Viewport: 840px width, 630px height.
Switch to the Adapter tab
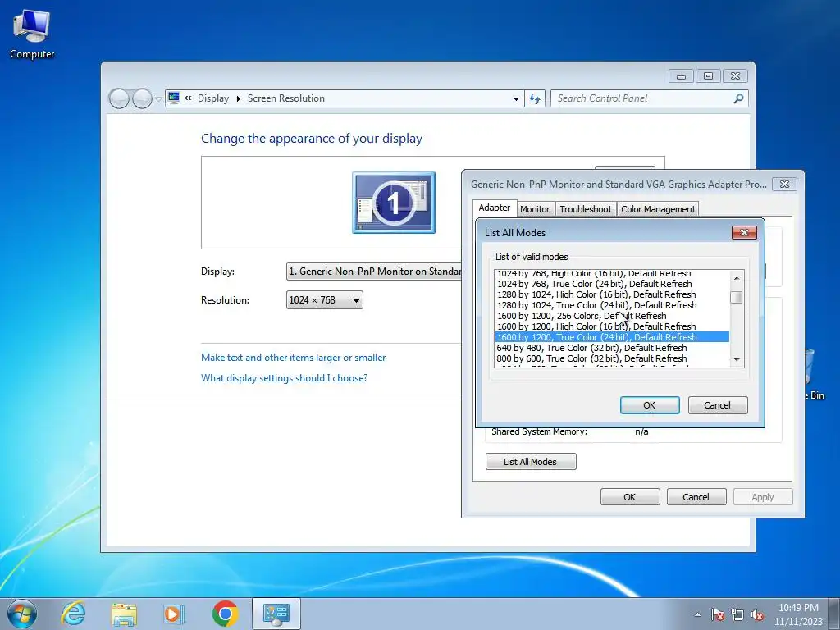(495, 208)
